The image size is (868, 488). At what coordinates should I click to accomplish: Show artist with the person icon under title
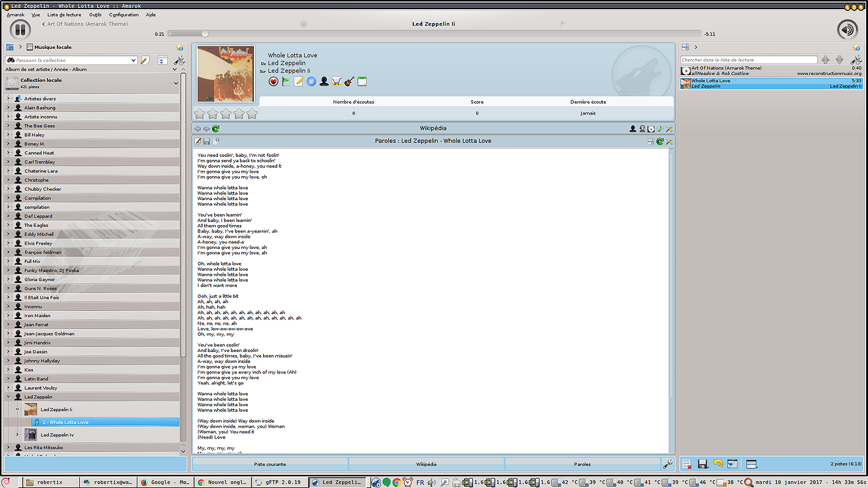coord(324,82)
